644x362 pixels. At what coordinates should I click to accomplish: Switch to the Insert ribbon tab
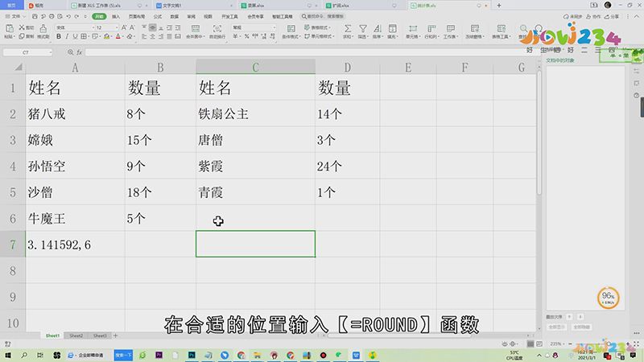(x=116, y=16)
